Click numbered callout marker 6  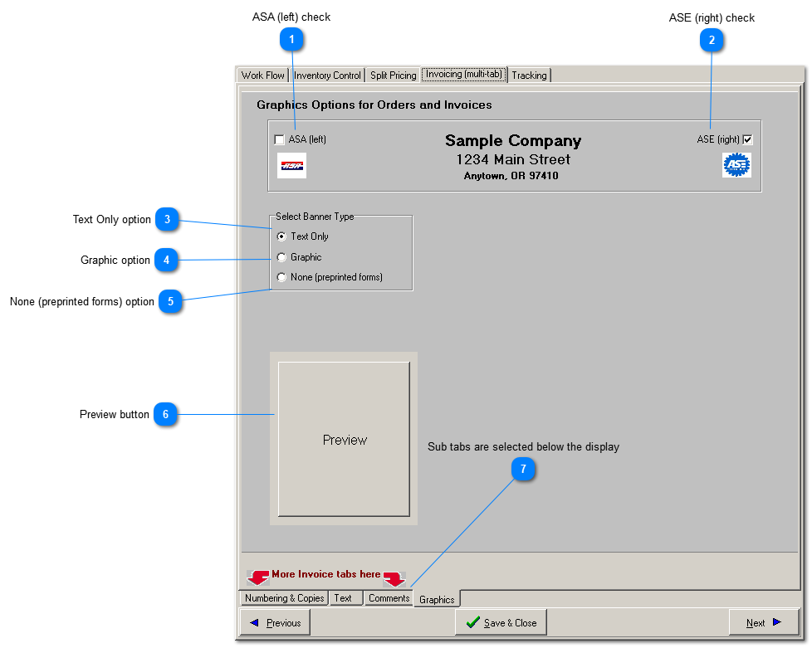[166, 414]
